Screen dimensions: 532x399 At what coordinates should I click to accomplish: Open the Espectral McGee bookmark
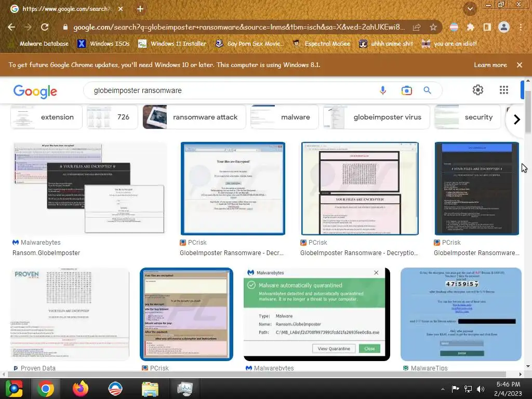coord(321,44)
